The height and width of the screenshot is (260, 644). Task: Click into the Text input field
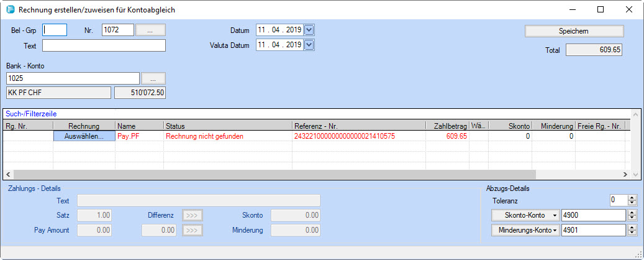(104, 45)
